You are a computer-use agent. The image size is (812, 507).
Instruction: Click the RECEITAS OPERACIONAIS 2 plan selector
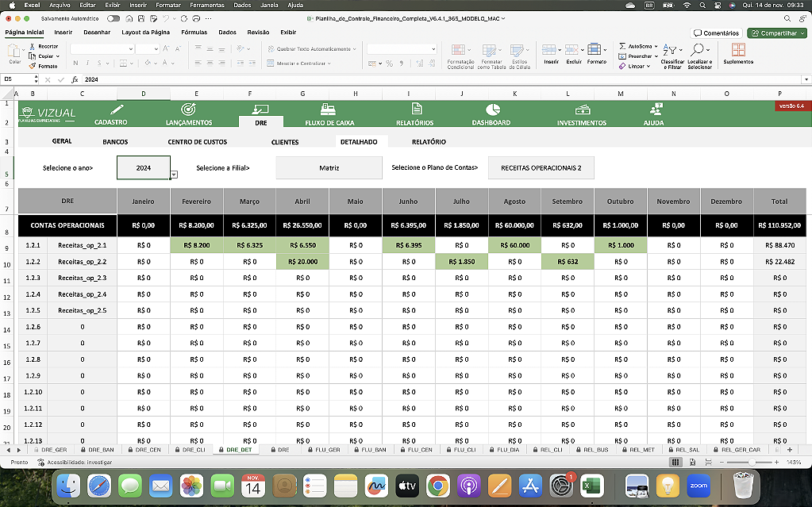541,167
